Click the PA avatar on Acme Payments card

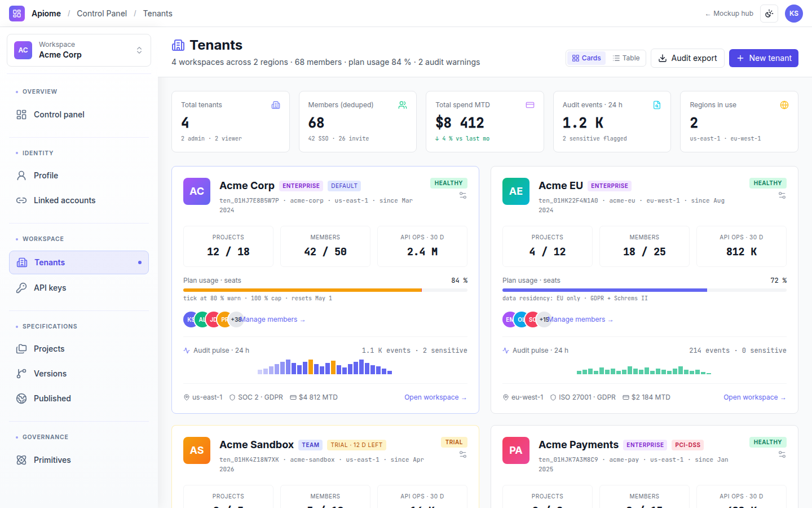coord(516,450)
